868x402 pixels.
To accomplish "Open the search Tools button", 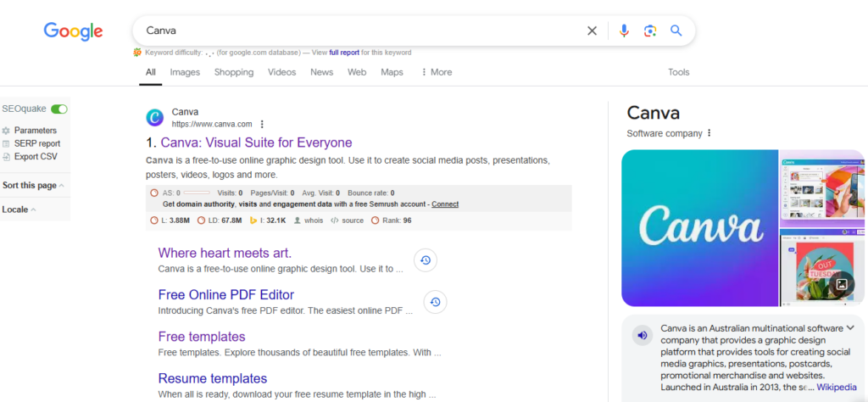I will point(679,72).
